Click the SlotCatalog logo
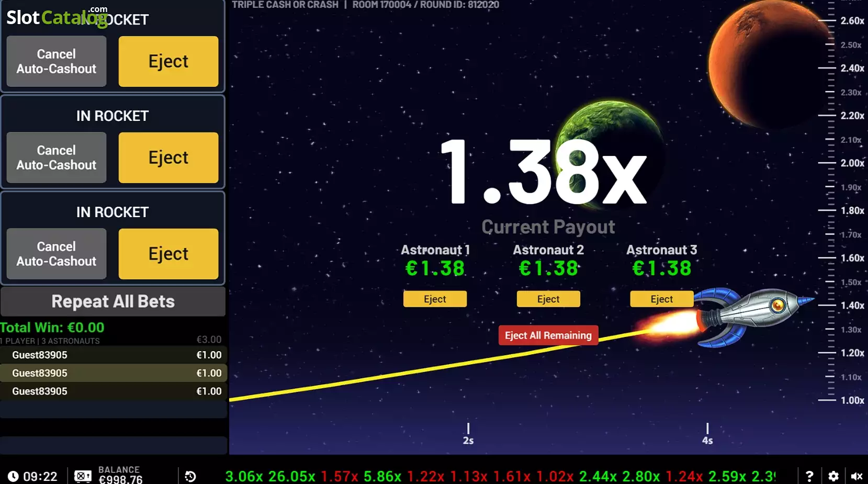This screenshot has height=484, width=868. [57, 17]
